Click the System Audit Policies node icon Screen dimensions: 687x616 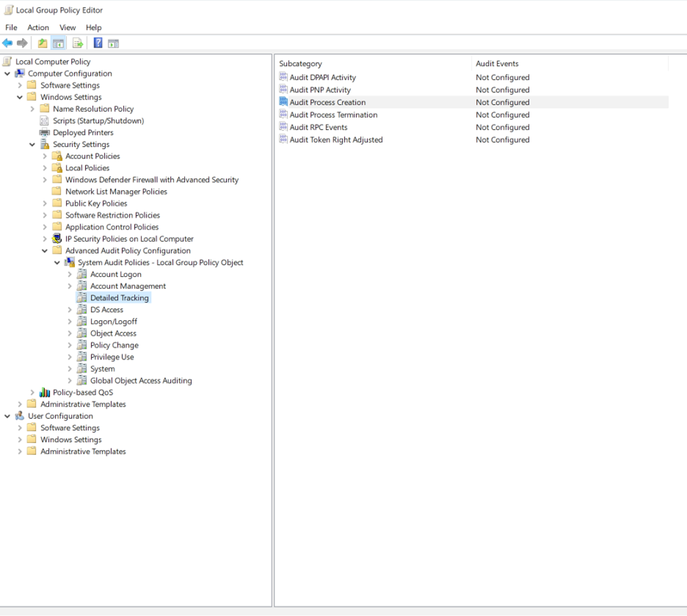(x=70, y=262)
